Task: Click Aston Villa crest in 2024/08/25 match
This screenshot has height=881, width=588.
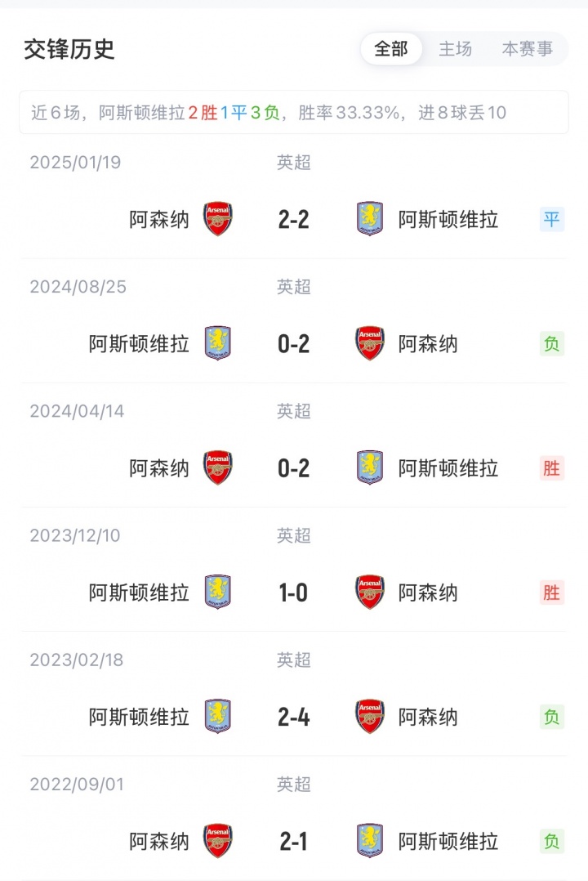Action: [217, 344]
